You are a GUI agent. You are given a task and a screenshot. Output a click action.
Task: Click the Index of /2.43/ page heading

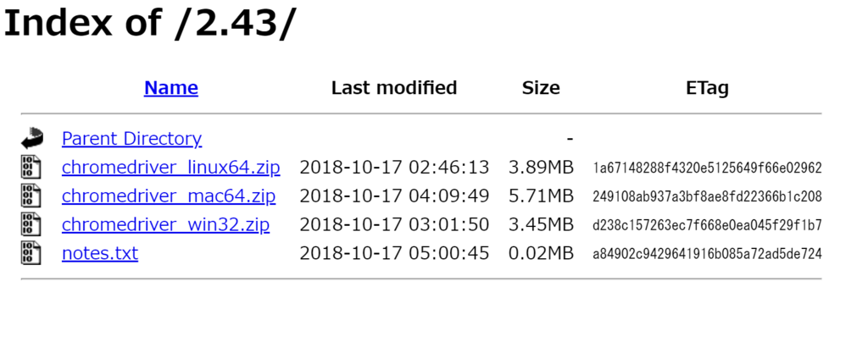pos(150,23)
